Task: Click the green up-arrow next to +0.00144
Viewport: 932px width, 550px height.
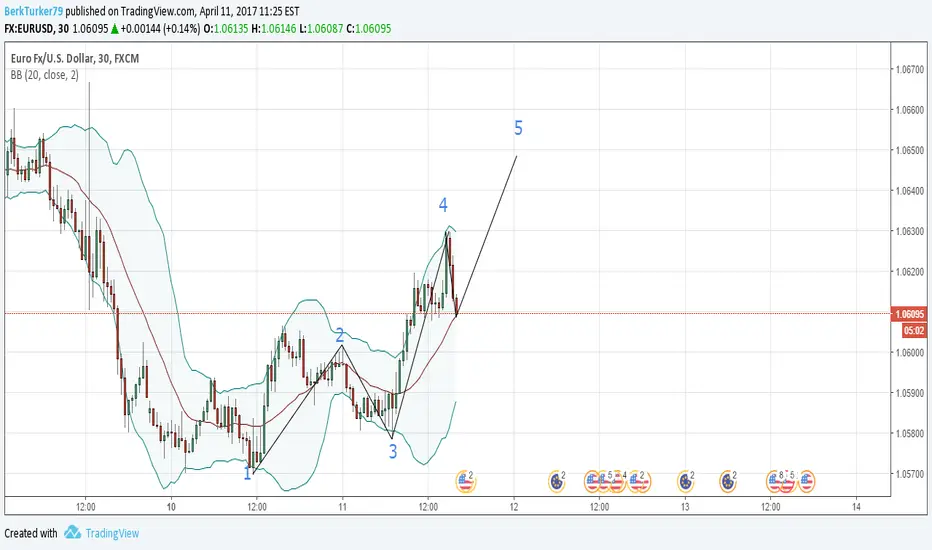Action: [x=115, y=29]
